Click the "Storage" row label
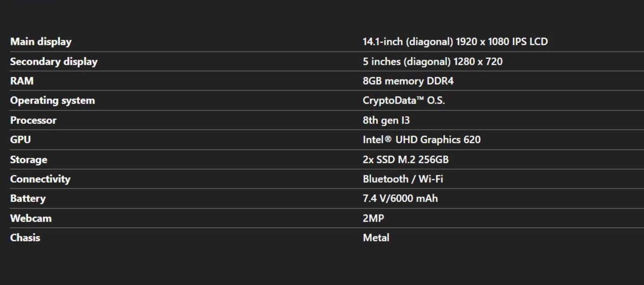 tap(29, 159)
